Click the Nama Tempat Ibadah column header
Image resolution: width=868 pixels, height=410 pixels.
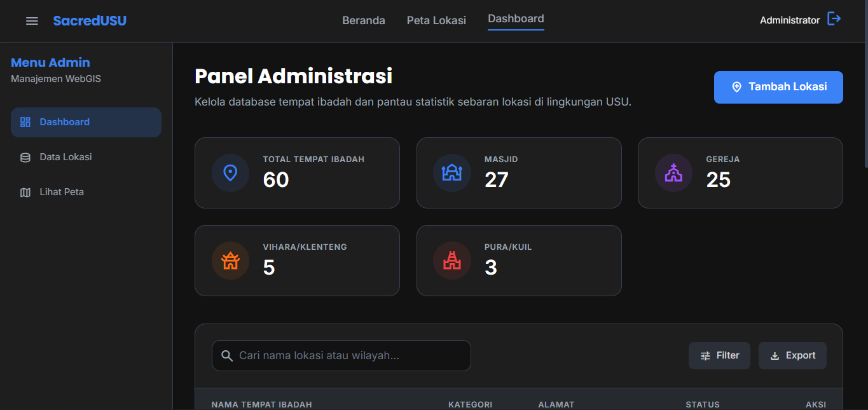261,404
